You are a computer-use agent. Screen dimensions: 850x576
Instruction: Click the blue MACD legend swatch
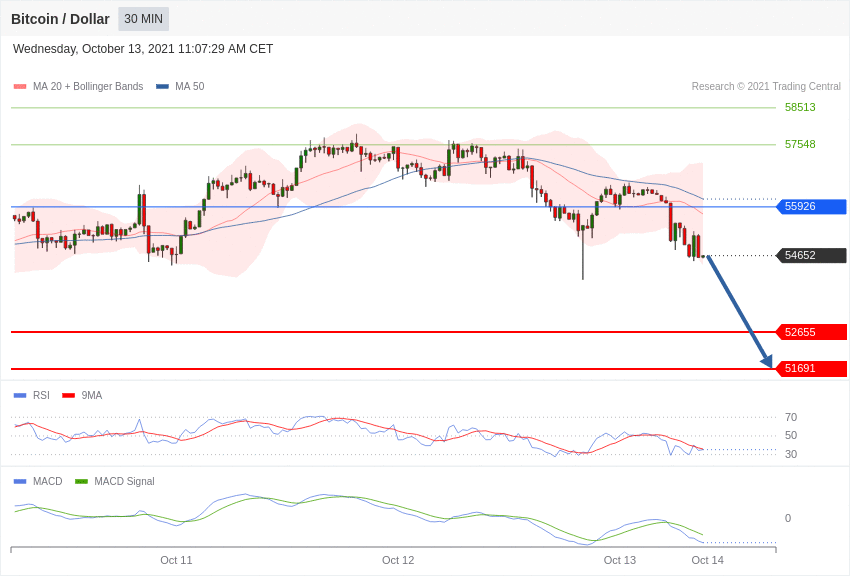click(20, 481)
